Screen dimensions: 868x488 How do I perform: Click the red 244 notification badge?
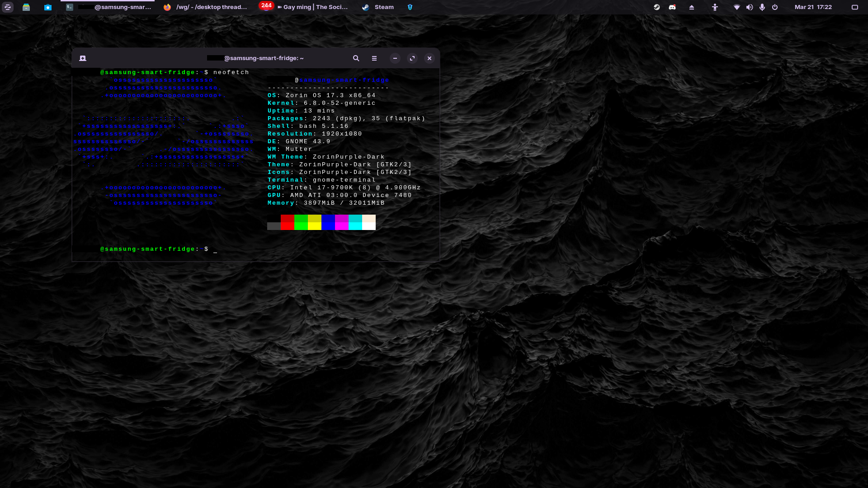(266, 5)
